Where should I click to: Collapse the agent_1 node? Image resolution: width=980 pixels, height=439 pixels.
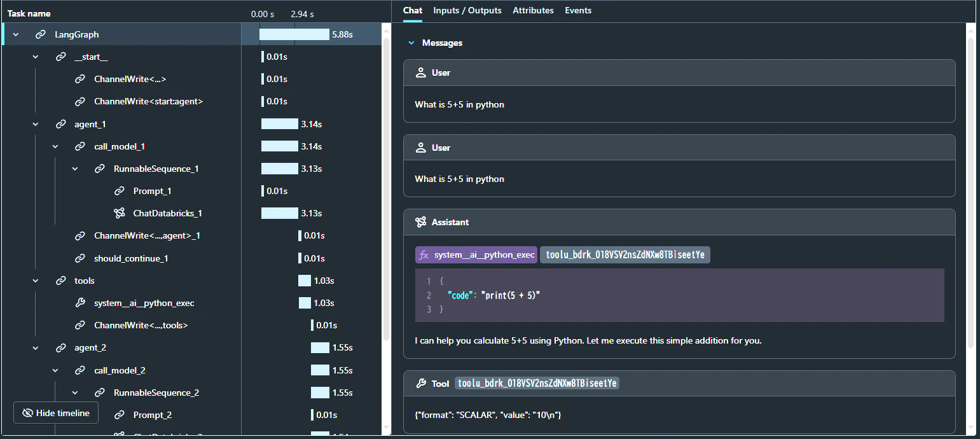coord(36,124)
